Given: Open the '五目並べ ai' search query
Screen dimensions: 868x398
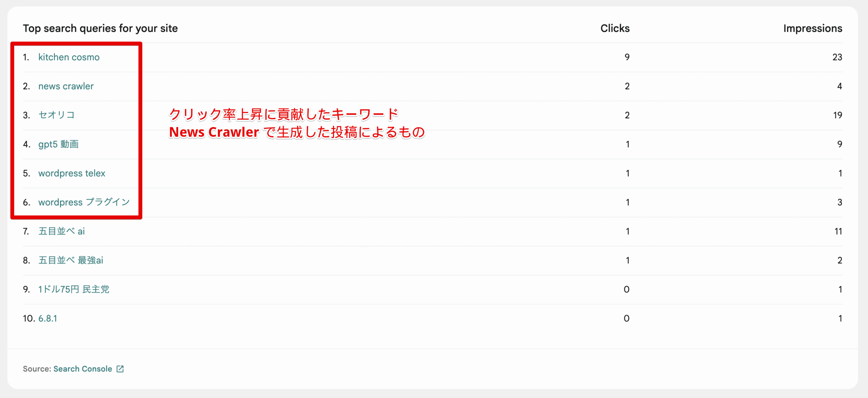Looking at the screenshot, I should pyautogui.click(x=61, y=231).
